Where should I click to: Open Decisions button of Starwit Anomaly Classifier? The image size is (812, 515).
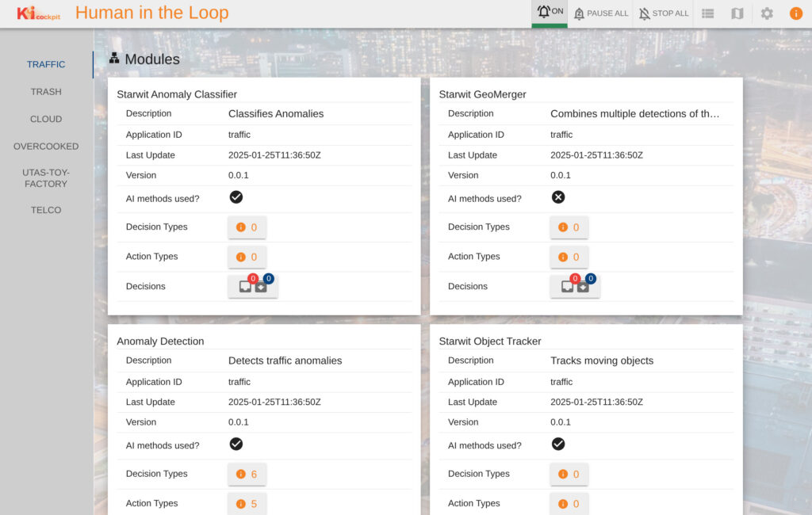[253, 286]
